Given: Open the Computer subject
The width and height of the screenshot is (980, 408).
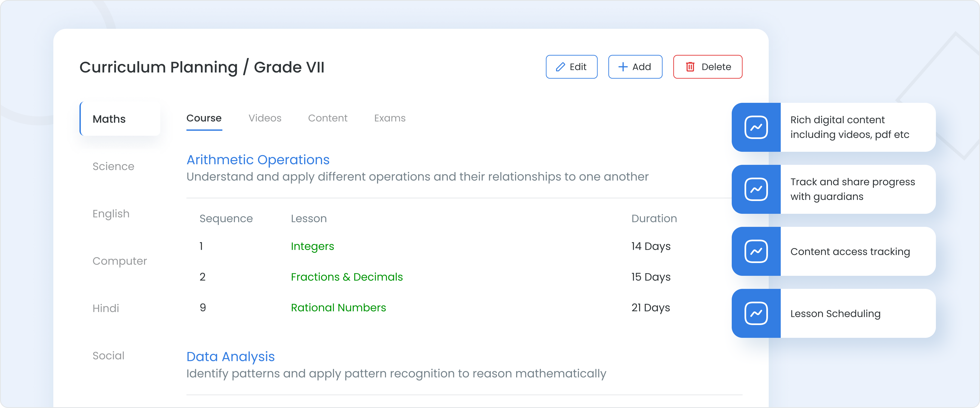Looking at the screenshot, I should (120, 261).
